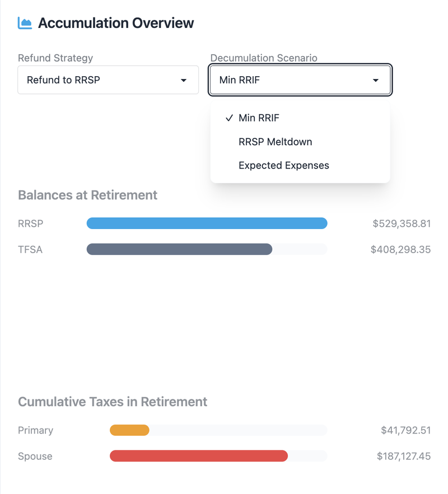The width and height of the screenshot is (448, 494).
Task: Click the Cumulative Taxes in Retirement heading
Action: pyautogui.click(x=113, y=402)
